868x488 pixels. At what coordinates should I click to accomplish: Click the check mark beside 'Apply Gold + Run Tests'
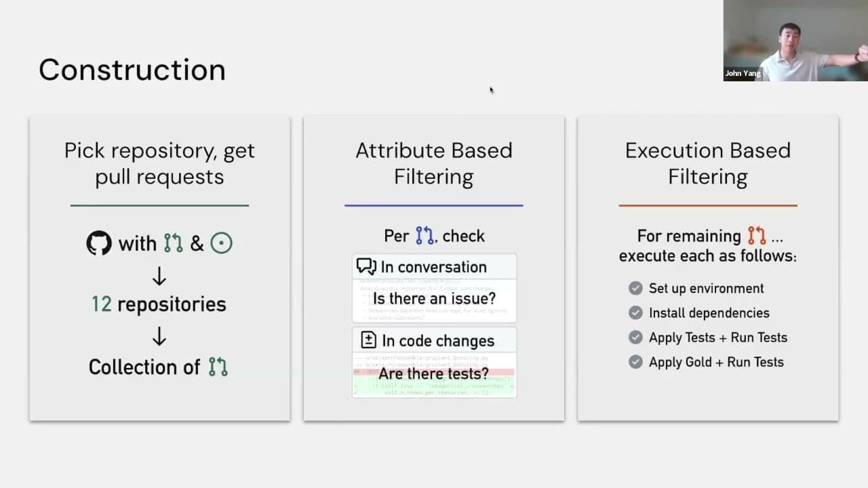click(635, 362)
